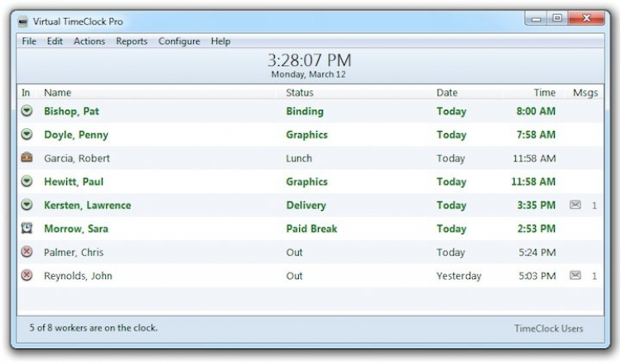Open the message envelope for Kersten, Lawrence

575,204
